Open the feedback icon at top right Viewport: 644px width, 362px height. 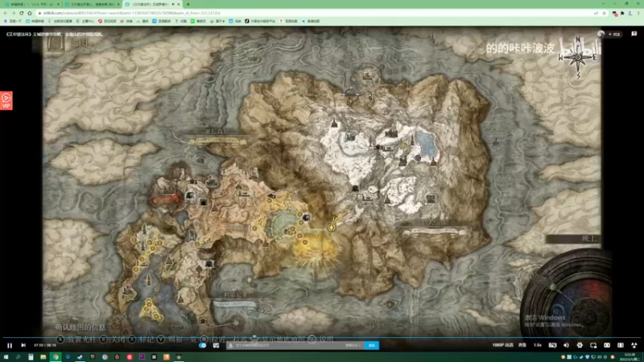[x=634, y=34]
